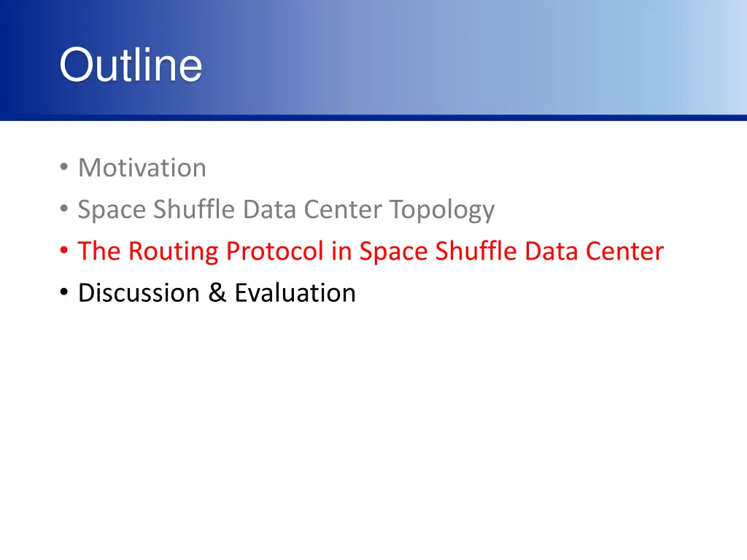Click the dark blue divider line under header
747x560 pixels.
pos(373,117)
